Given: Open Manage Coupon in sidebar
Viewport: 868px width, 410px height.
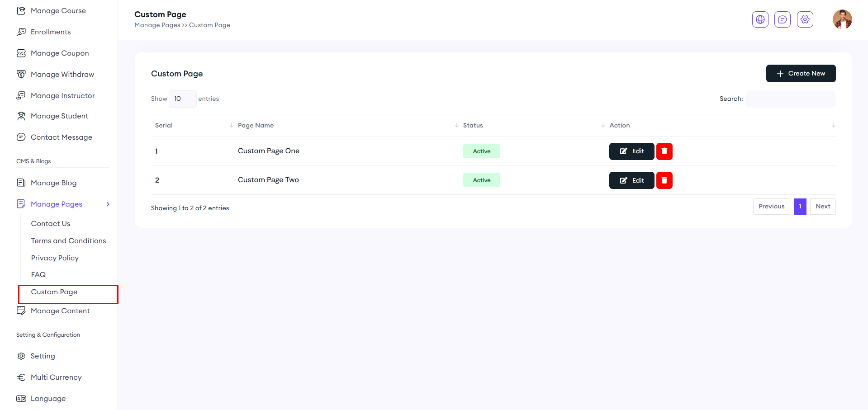Looking at the screenshot, I should [x=59, y=53].
